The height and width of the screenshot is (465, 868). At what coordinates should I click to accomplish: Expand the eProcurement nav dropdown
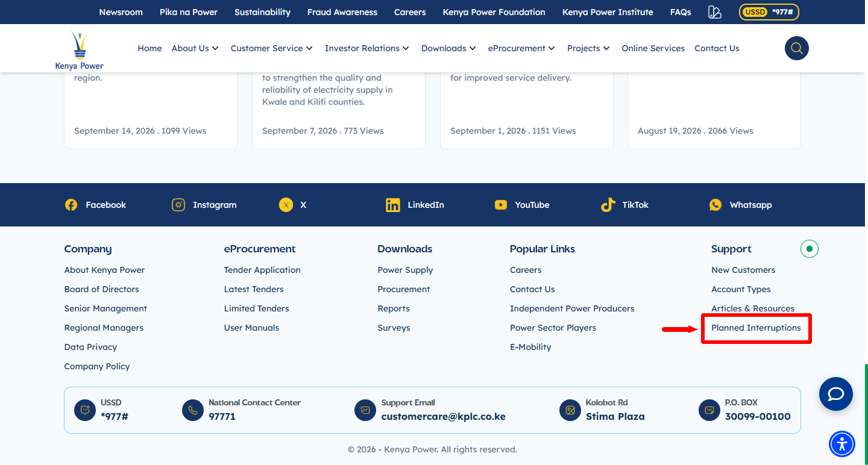coord(522,48)
